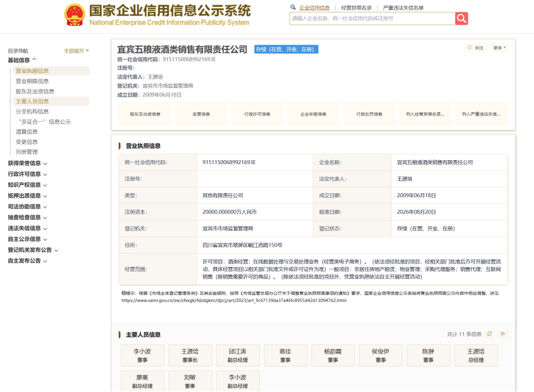
Task: Open 另册管理 in sidebar
Action: [27, 152]
